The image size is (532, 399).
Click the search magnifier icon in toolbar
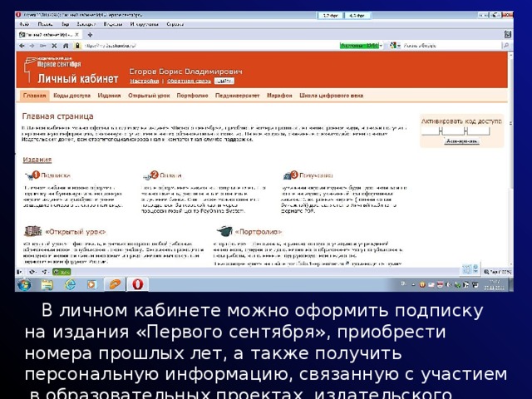506,45
